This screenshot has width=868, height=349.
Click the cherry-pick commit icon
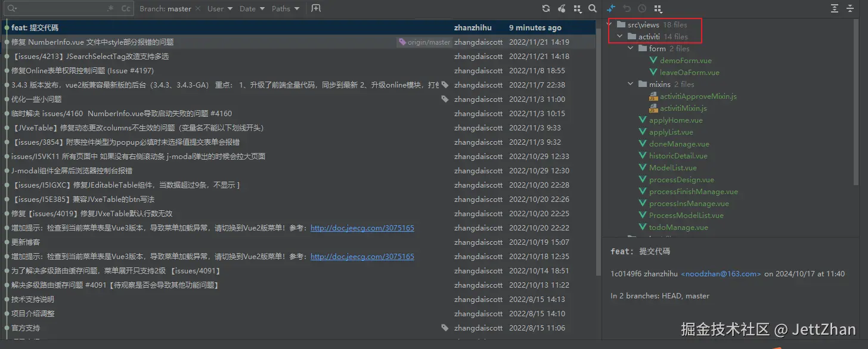[561, 8]
